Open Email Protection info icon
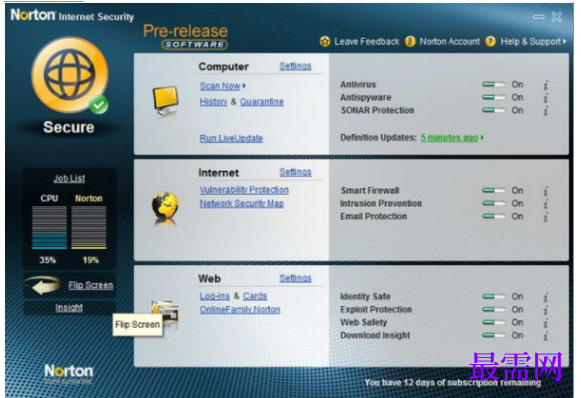This screenshot has width=581, height=398. tap(545, 217)
